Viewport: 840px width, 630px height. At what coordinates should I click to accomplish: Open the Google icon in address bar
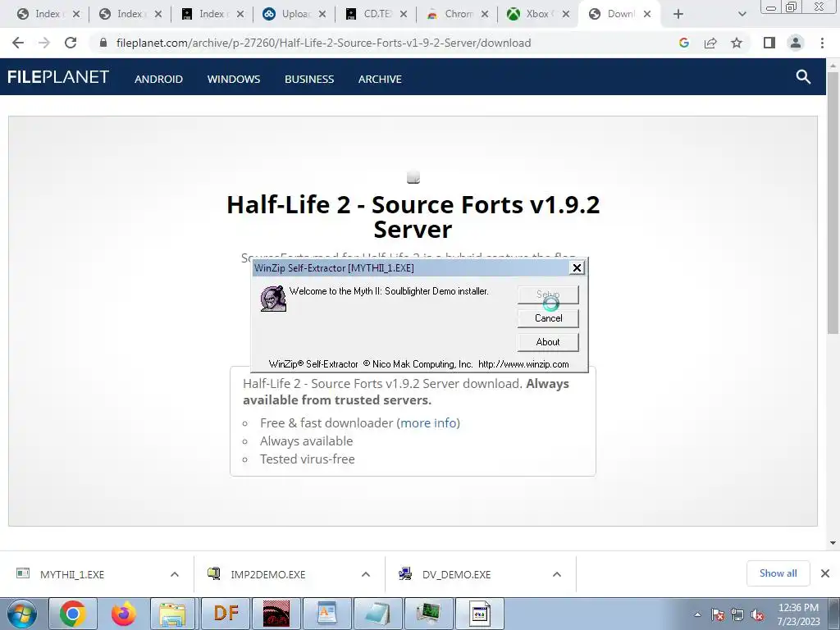pyautogui.click(x=683, y=43)
